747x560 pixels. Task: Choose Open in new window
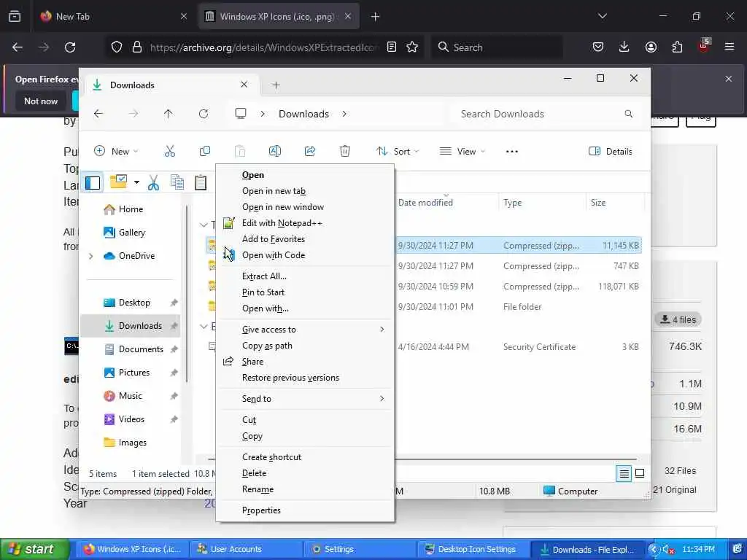(305, 207)
